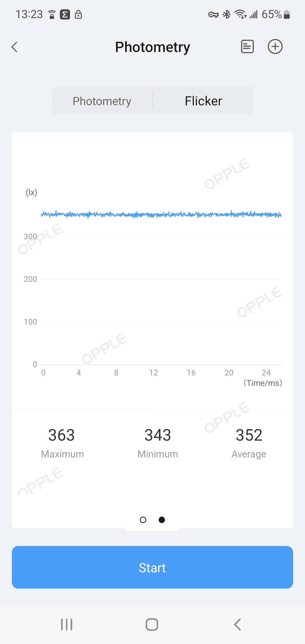
Task: Tap the blue flicker waveform line
Action: pos(161,215)
